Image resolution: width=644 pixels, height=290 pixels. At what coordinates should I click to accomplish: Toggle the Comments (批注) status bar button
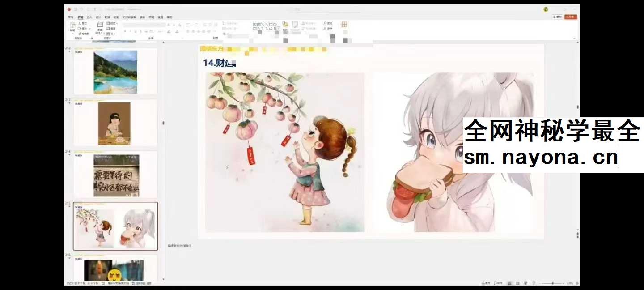point(498,283)
